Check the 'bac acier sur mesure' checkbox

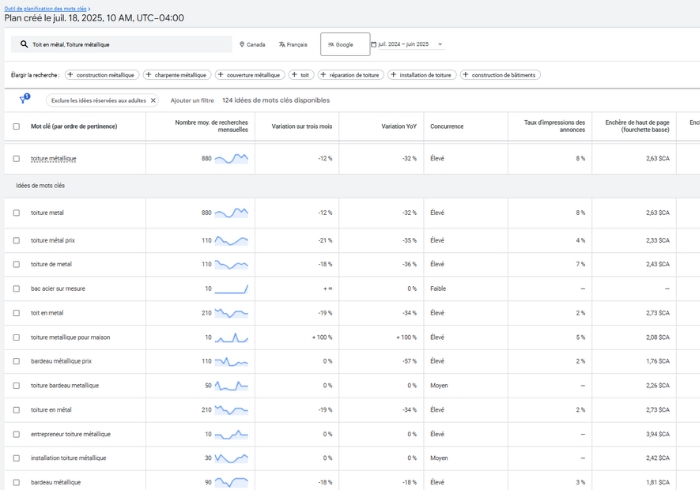[17, 289]
